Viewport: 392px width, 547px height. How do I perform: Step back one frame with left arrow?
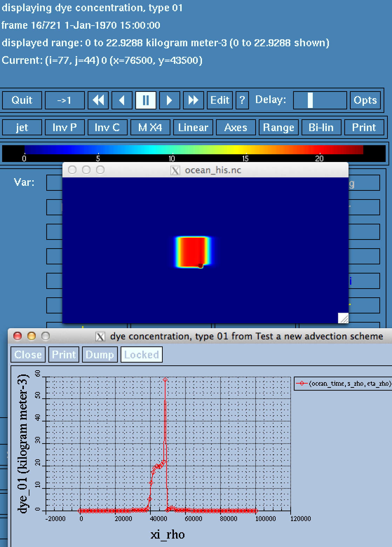coord(122,100)
